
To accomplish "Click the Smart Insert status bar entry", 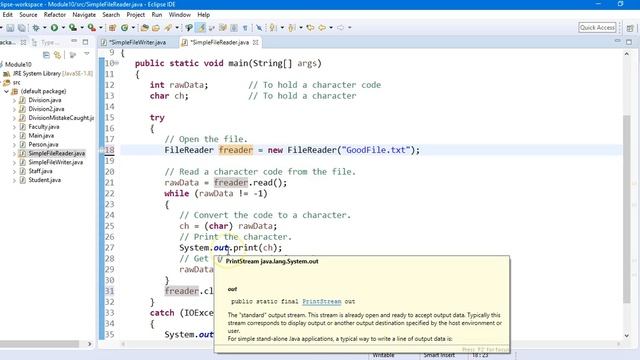I will click(439, 355).
